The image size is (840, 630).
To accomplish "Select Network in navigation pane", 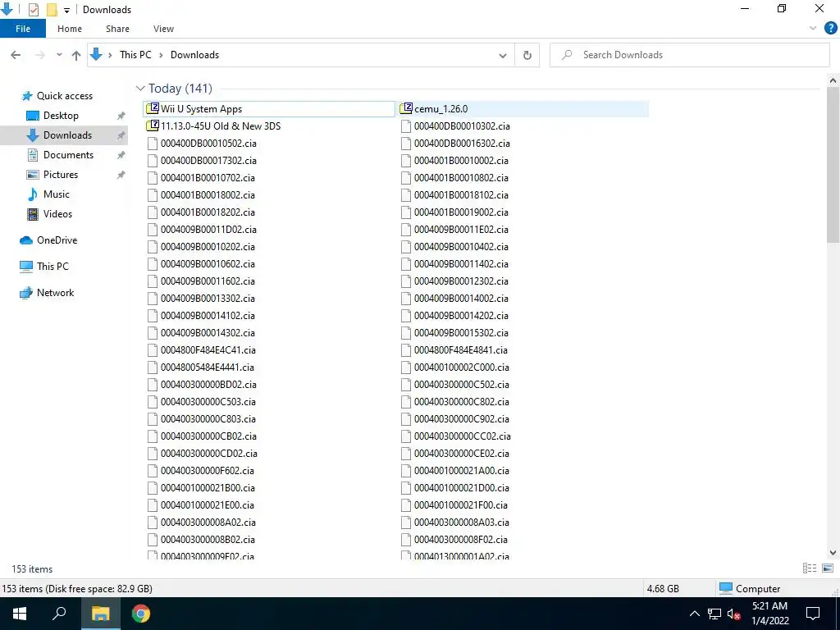I will 55,293.
